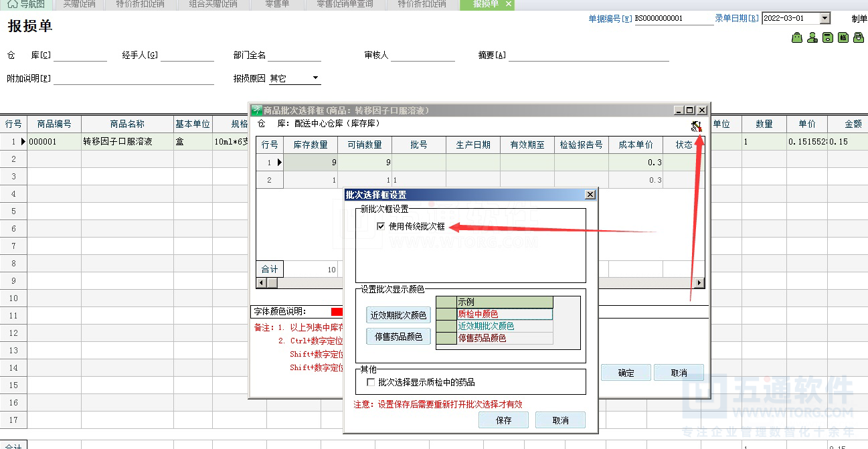This screenshot has height=449, width=868.
Task: Select the 停售药品颜色 sample row
Action: click(505, 338)
